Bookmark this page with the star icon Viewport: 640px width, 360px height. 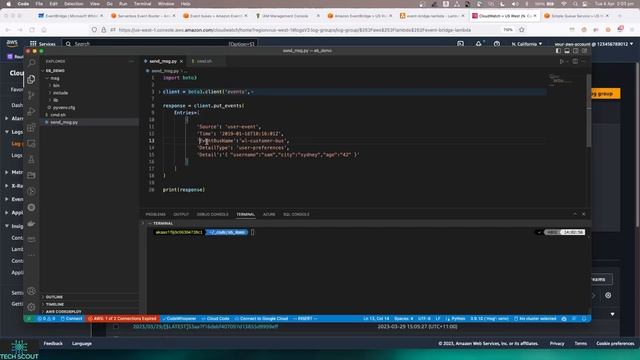pos(522,30)
